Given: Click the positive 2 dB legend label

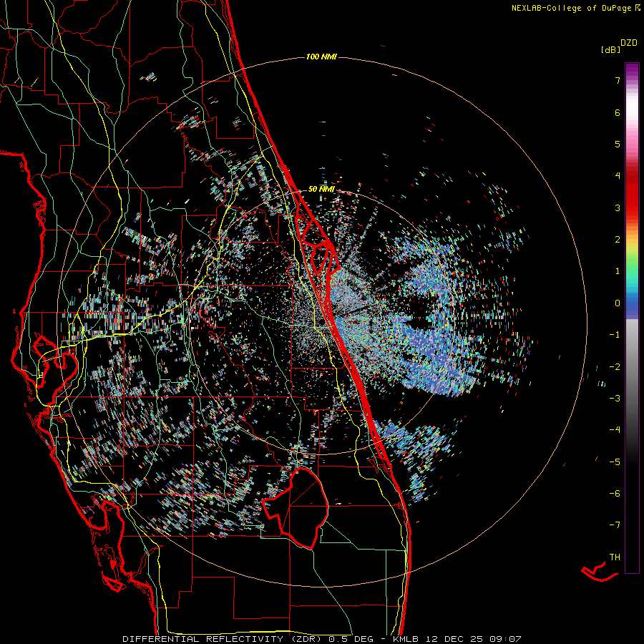Looking at the screenshot, I should coord(618,240).
